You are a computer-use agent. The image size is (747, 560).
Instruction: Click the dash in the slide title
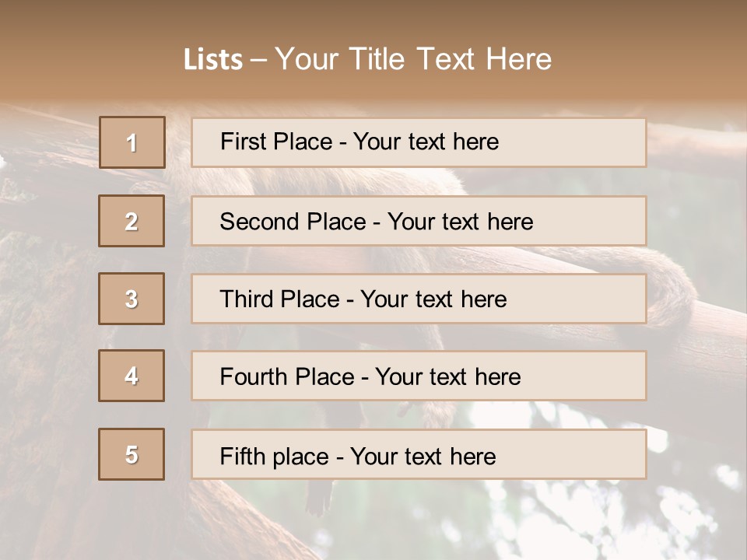258,59
